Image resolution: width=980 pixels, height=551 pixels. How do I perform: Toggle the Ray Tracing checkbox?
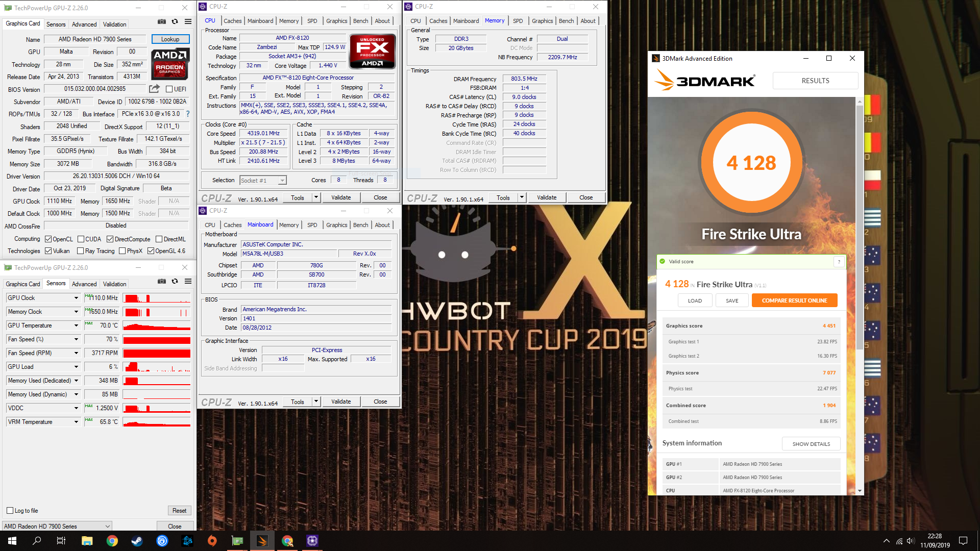[x=80, y=251]
